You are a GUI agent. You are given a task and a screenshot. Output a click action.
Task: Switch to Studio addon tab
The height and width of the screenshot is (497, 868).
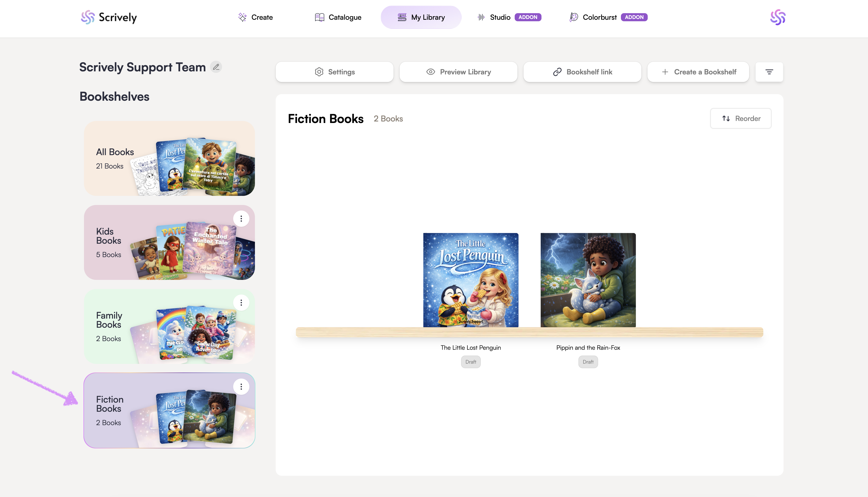500,17
